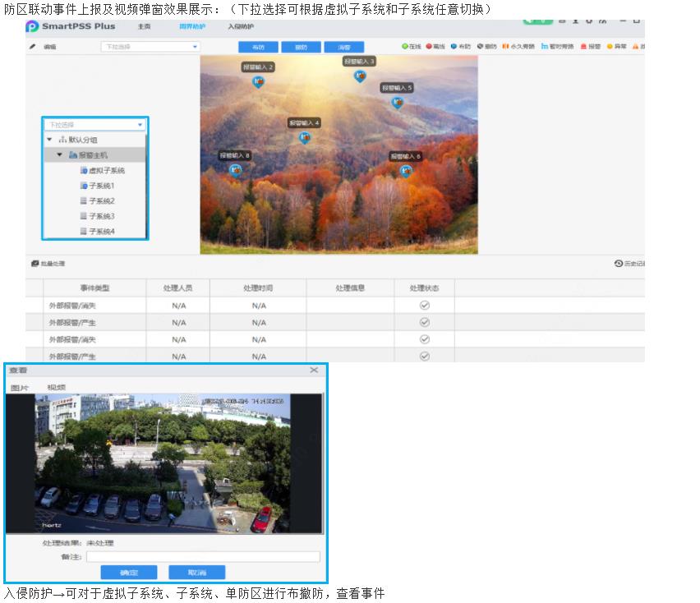Collapse the 默认分组 tree group
Image resolution: width=700 pixels, height=603 pixels.
point(49,140)
